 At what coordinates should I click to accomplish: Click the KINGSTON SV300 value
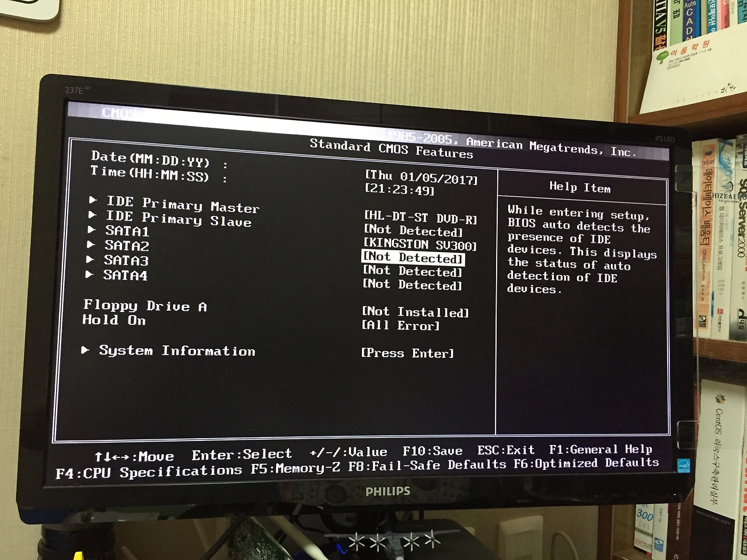(420, 244)
